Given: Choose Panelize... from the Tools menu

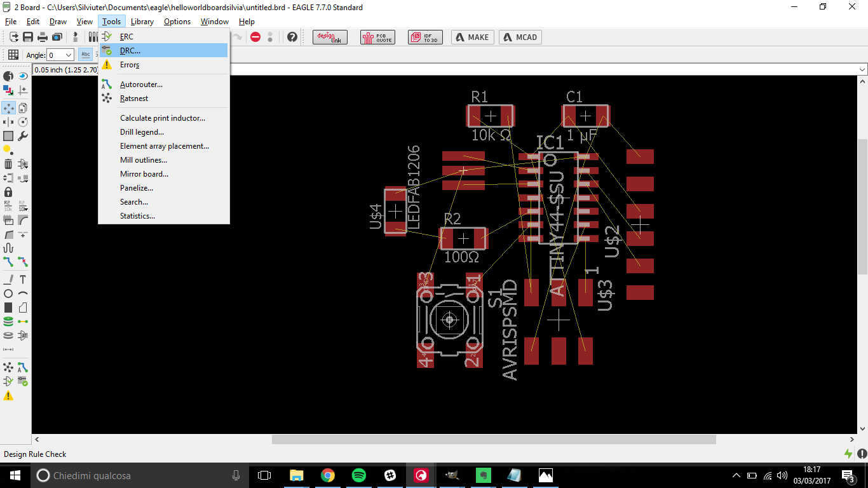Looking at the screenshot, I should point(163,187).
